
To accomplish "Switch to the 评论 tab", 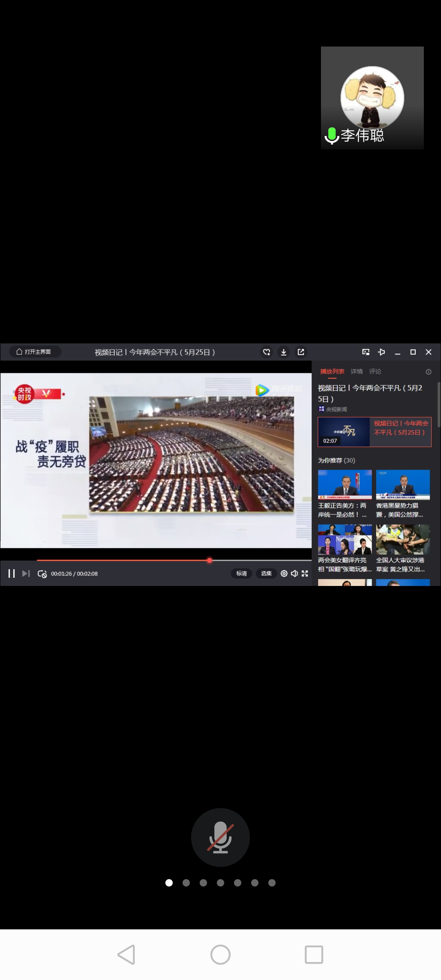I will tap(375, 372).
